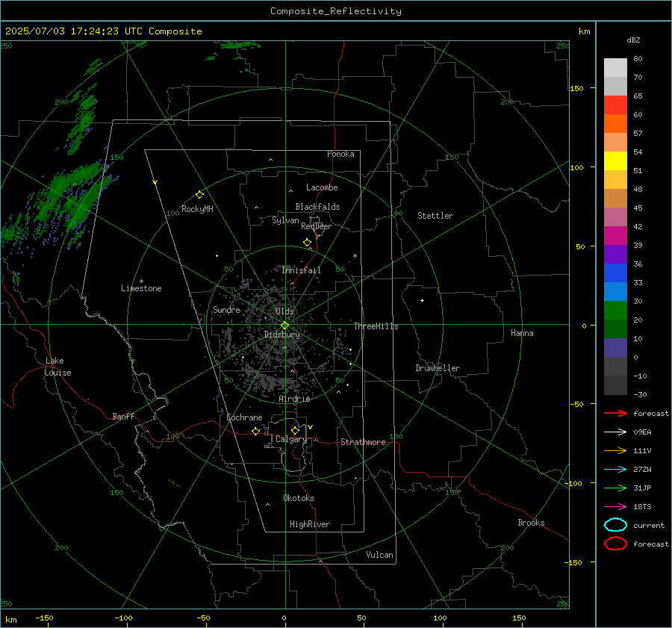This screenshot has width=672, height=628.
Task: Click the green 31JP arrow icon
Action: pyautogui.click(x=615, y=488)
